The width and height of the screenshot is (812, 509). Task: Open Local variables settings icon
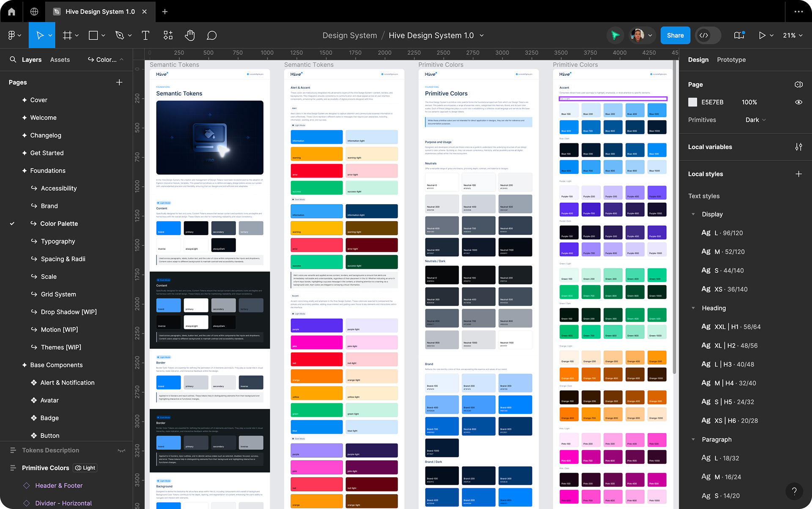[798, 147]
